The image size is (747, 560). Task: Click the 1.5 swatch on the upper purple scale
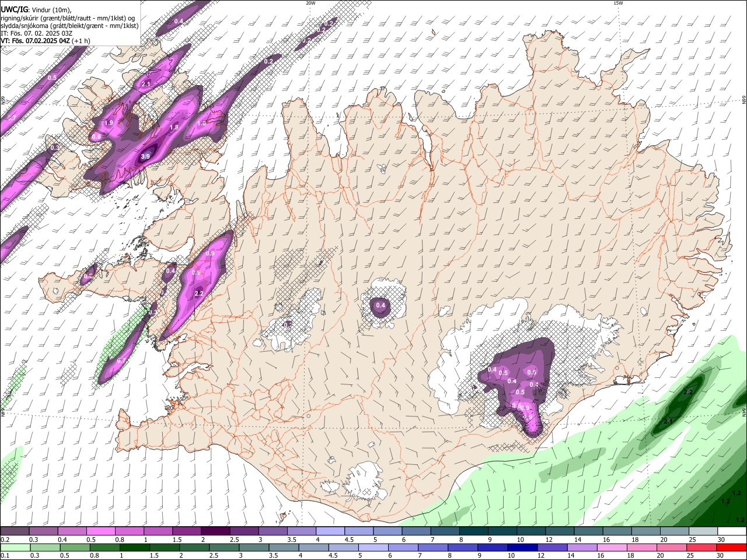187,531
